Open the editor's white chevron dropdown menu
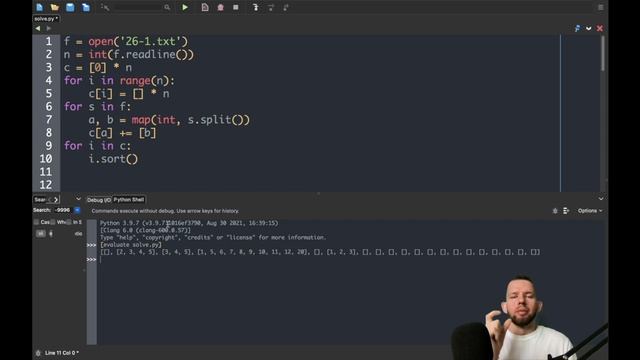Screen dimensions: 640x360 (x=589, y=29)
